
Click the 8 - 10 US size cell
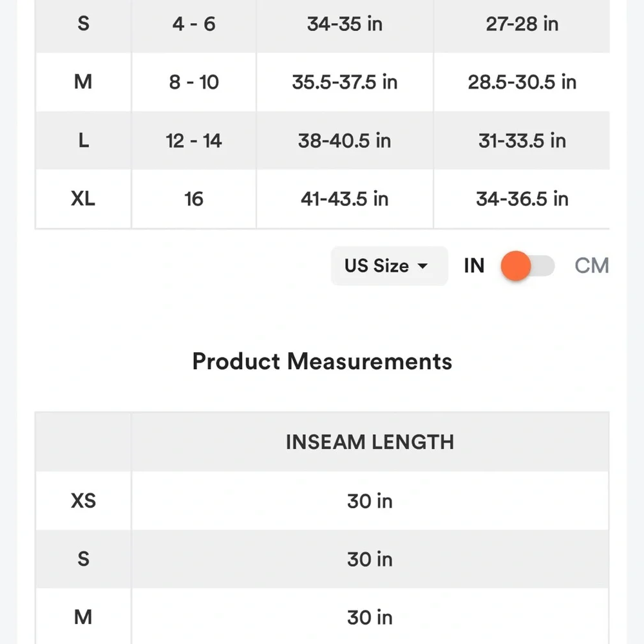194,82
